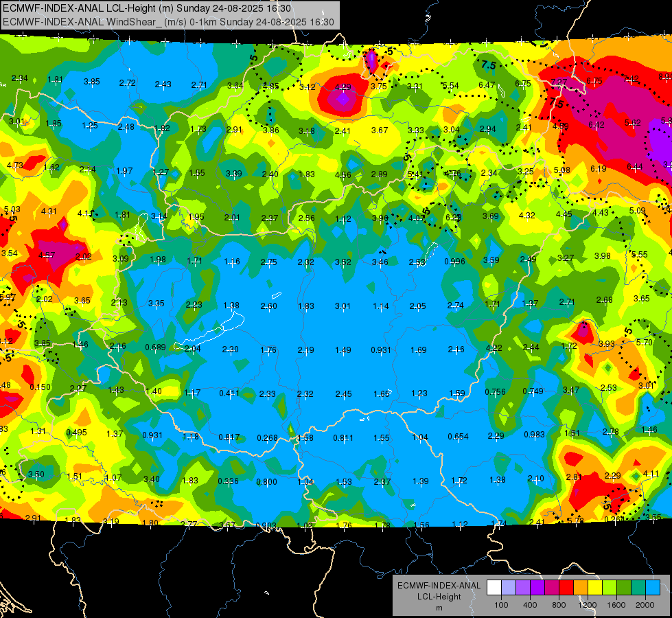This screenshot has width=672, height=618.
Task: Click the wind shear value 0.654
Action: pyautogui.click(x=458, y=436)
